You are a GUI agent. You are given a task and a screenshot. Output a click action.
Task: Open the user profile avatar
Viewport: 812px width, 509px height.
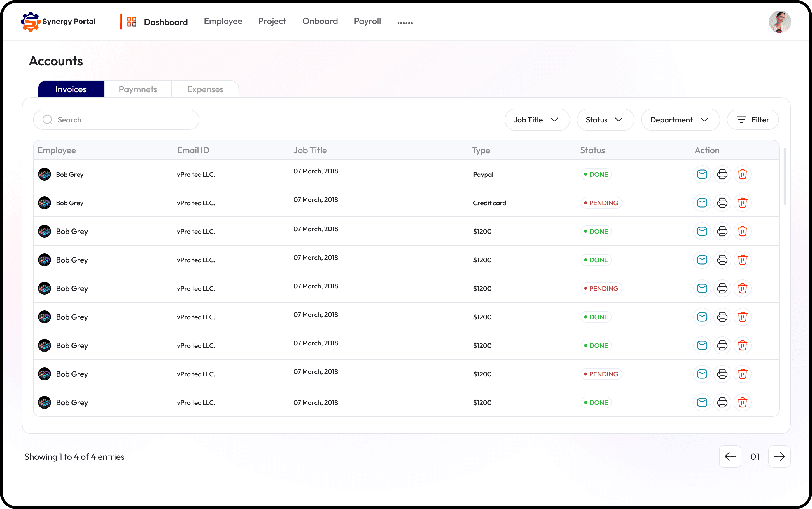pyautogui.click(x=779, y=22)
